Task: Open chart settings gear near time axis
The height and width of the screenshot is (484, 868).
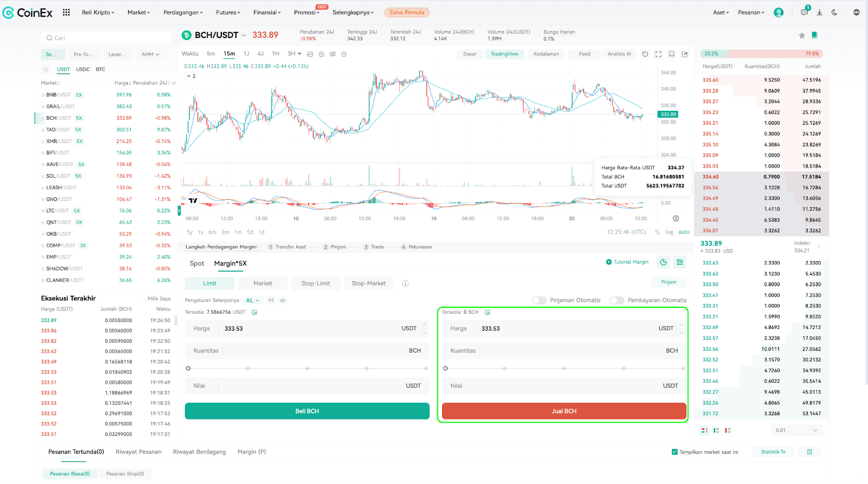Action: pyautogui.click(x=675, y=218)
